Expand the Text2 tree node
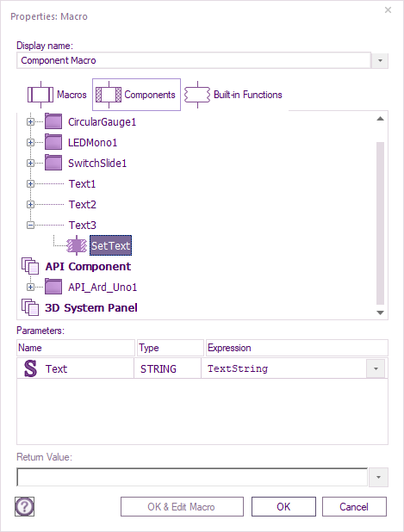The height and width of the screenshot is (532, 404). click(30, 205)
